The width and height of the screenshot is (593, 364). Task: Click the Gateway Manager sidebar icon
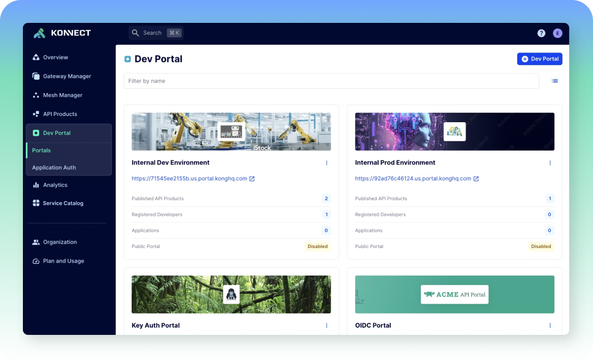[x=36, y=76]
